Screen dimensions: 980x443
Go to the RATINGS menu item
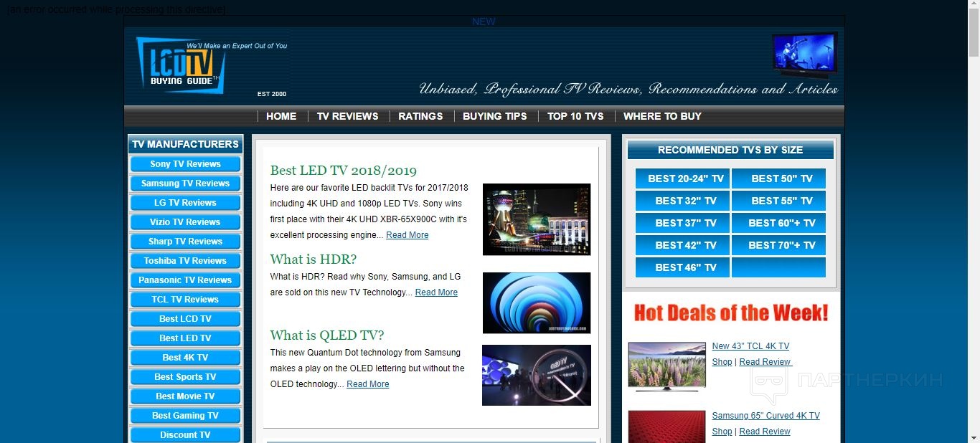420,116
